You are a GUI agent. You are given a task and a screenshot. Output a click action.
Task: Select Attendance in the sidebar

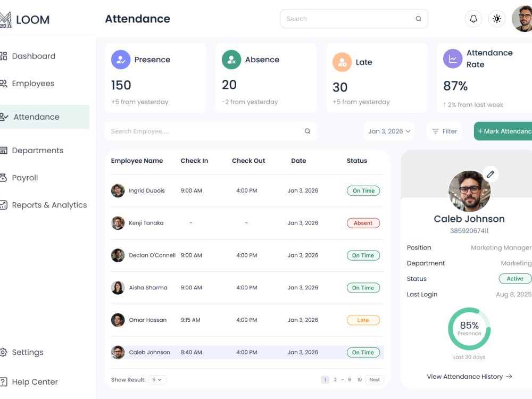[45, 117]
